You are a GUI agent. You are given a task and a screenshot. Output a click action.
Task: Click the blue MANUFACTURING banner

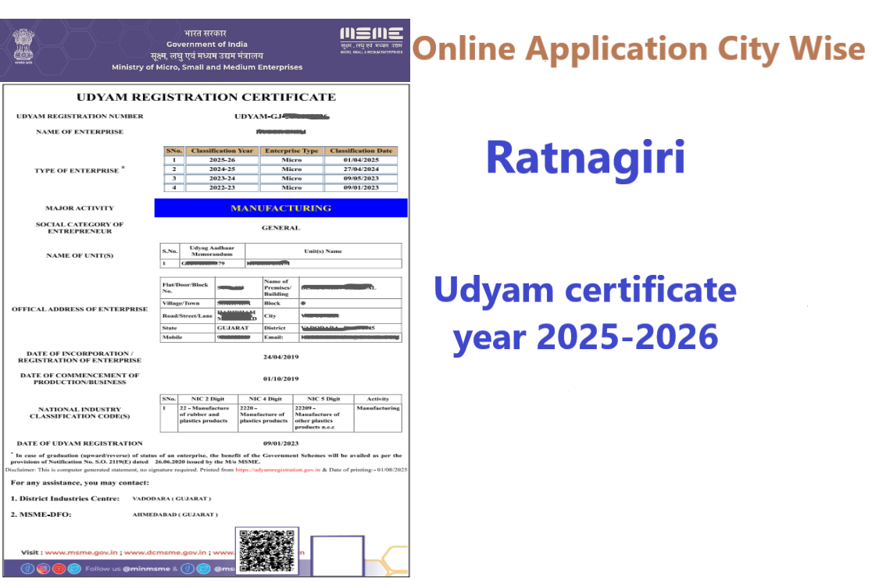point(281,208)
